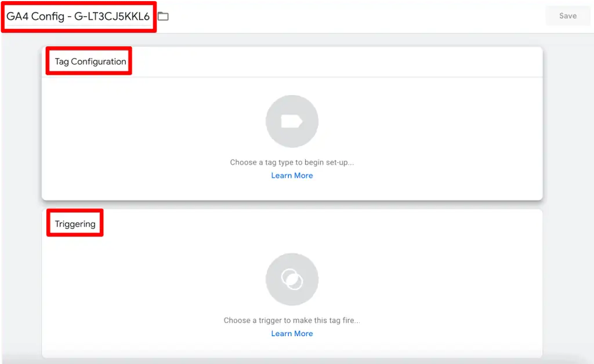Open Learn More under Triggering
594x364 pixels.
pos(292,333)
